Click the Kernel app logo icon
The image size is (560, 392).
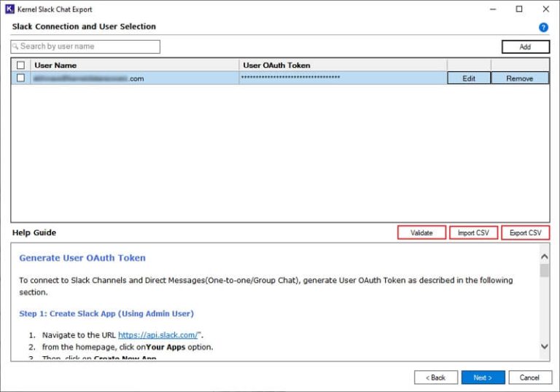point(9,9)
